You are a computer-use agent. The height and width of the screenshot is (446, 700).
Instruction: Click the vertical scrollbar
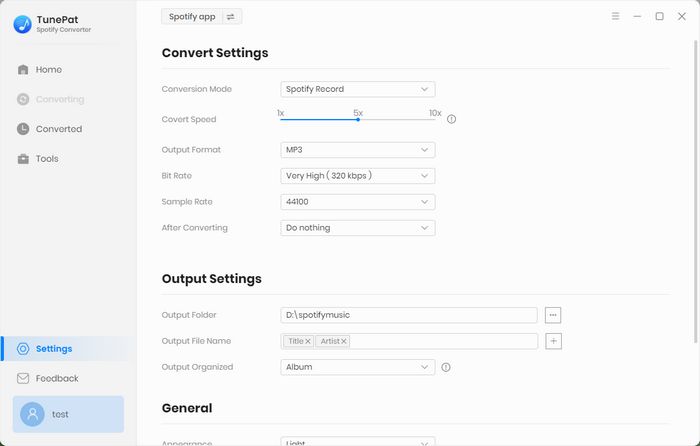696,192
